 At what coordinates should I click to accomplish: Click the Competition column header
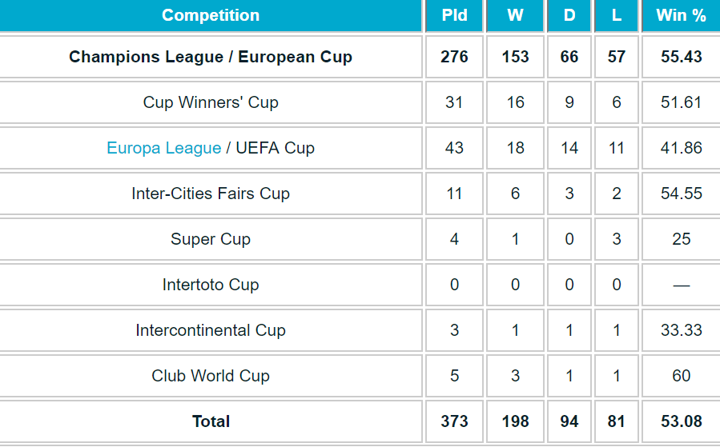tap(210, 15)
